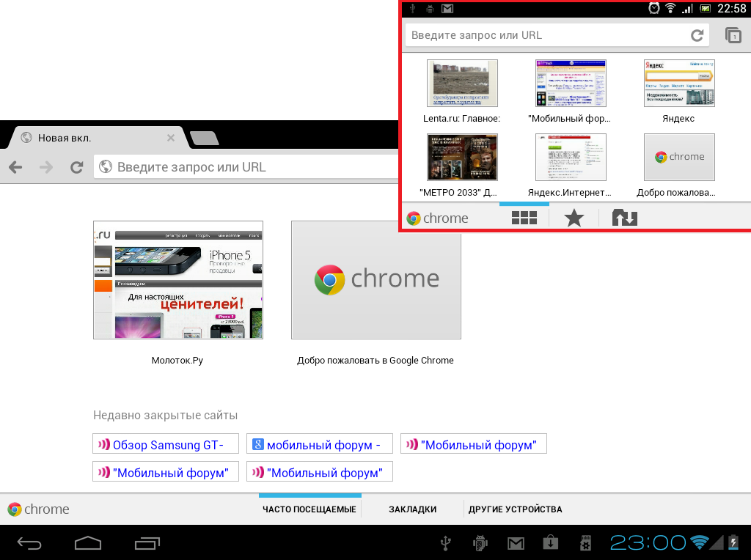
Task: Open the tab switcher in phone Chrome
Action: [x=733, y=35]
